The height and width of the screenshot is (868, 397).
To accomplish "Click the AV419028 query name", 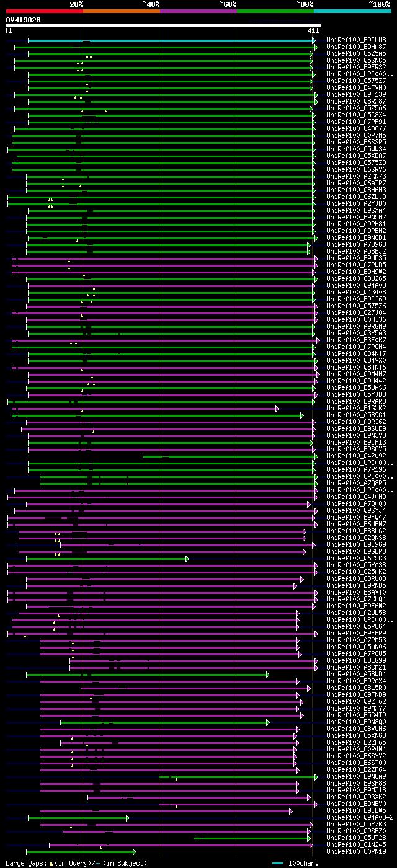I will tap(24, 20).
